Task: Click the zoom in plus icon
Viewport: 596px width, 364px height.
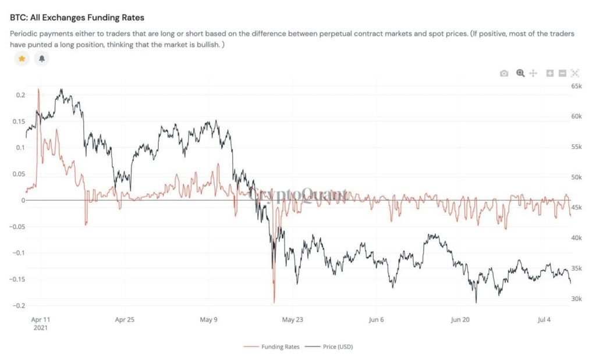Action: (550, 73)
